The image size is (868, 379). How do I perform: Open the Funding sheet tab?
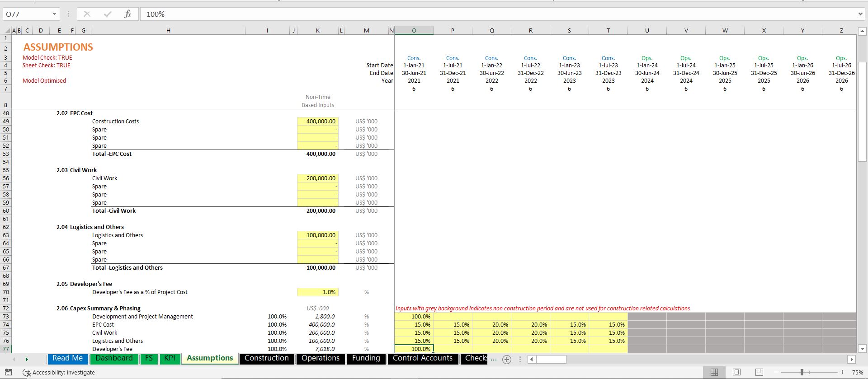tap(366, 358)
